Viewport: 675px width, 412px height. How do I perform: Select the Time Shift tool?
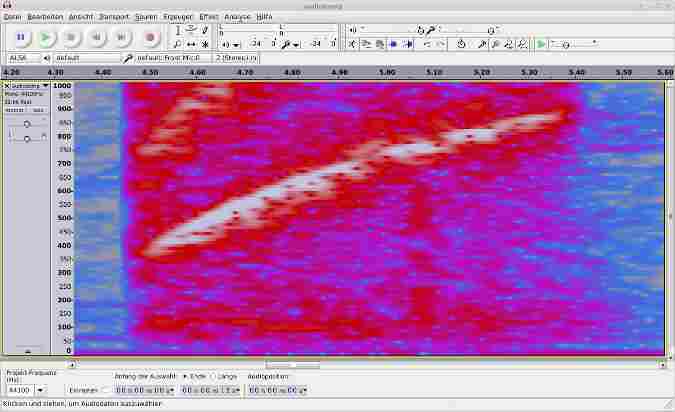(191, 44)
